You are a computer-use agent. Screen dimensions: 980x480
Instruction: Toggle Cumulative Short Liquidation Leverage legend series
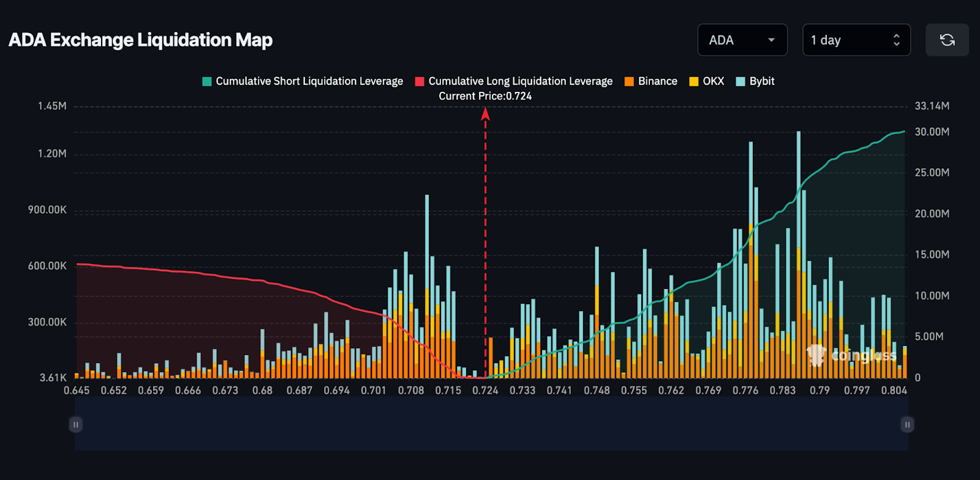tap(303, 81)
